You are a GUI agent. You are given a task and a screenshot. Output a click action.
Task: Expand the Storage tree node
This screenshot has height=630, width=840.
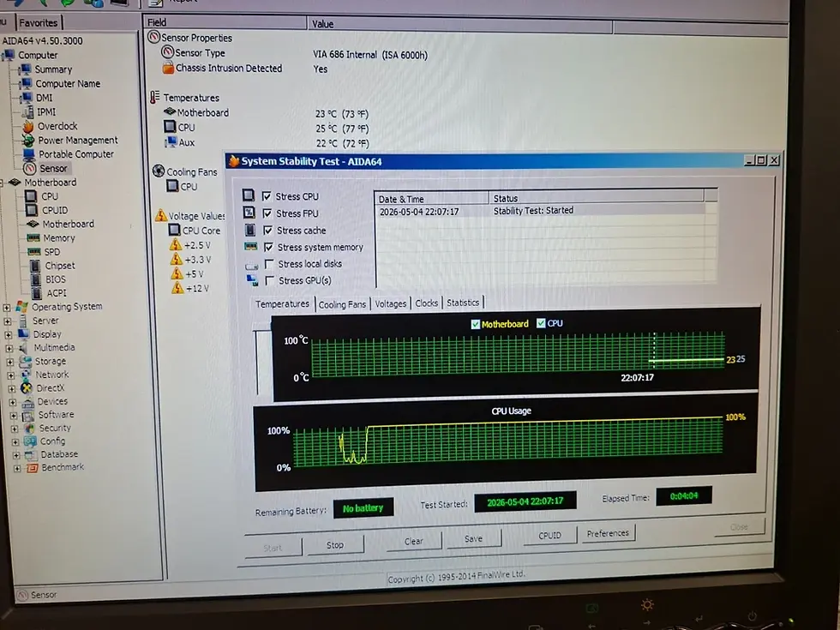pos(10,362)
